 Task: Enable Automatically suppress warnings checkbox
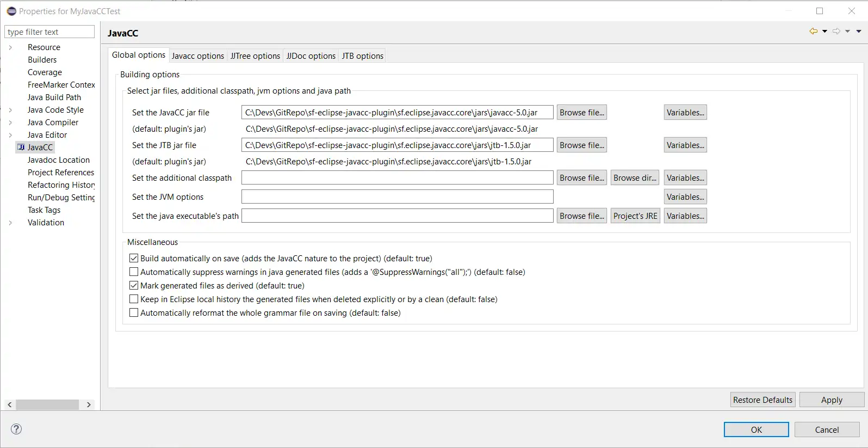click(134, 272)
